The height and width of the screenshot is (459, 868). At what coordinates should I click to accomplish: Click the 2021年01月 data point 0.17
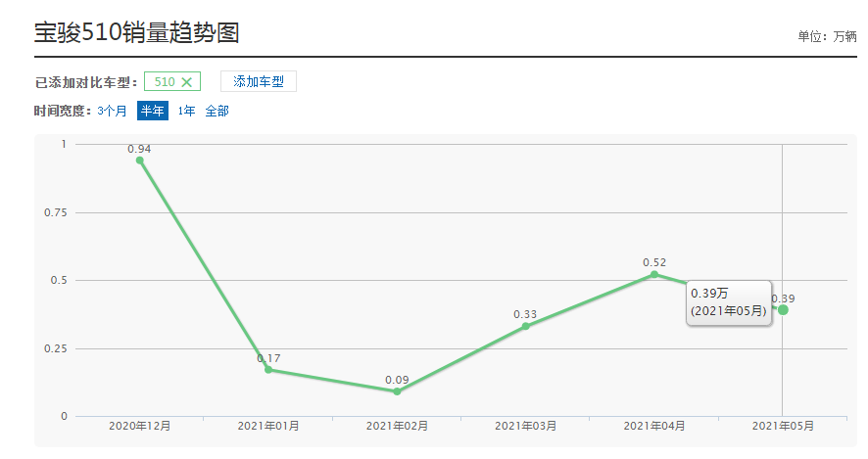[x=268, y=369]
